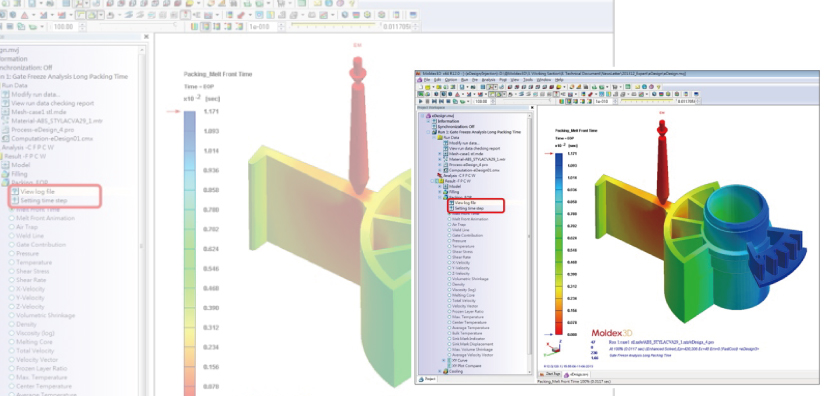The width and height of the screenshot is (834, 396).
Task: Click the New file icon in the inset window's top toolbar
Action: click(x=420, y=87)
